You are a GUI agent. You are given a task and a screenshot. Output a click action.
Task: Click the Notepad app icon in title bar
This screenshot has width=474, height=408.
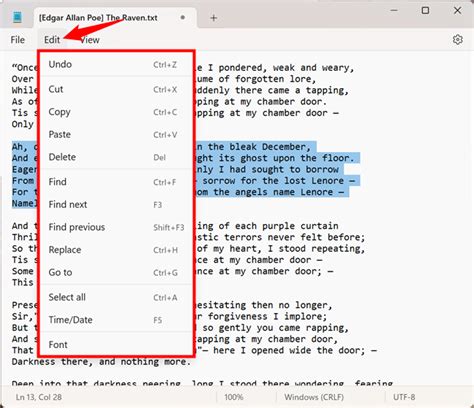pyautogui.click(x=17, y=17)
